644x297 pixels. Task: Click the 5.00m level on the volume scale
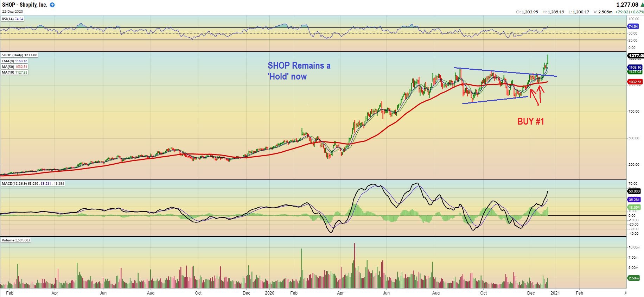(x=634, y=268)
